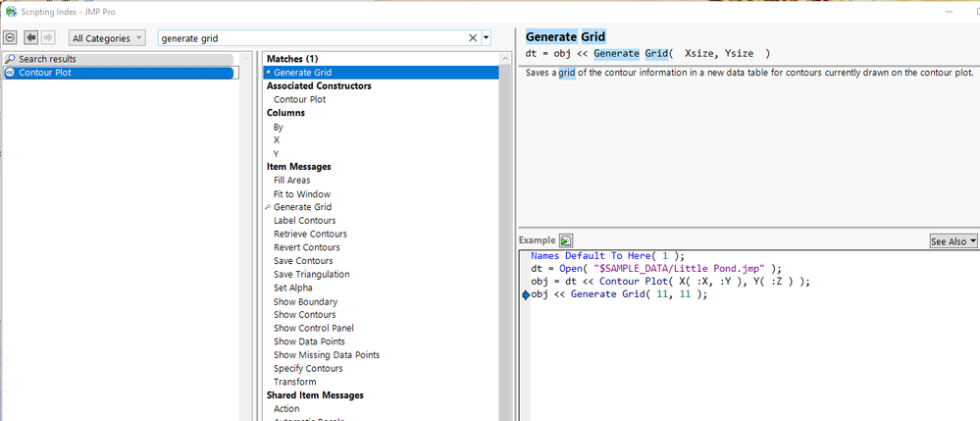Select Specify Contours message
The width and height of the screenshot is (980, 421).
tap(308, 368)
